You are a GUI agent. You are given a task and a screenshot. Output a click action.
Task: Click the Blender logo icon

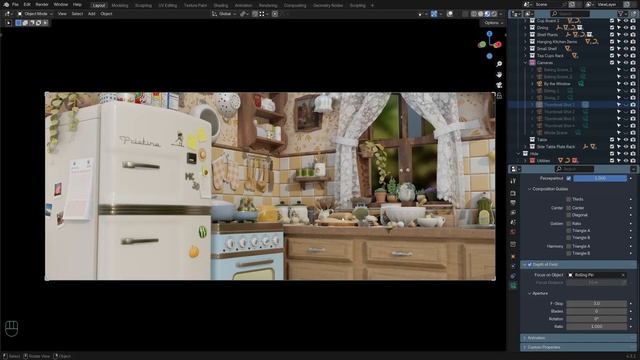click(x=6, y=4)
